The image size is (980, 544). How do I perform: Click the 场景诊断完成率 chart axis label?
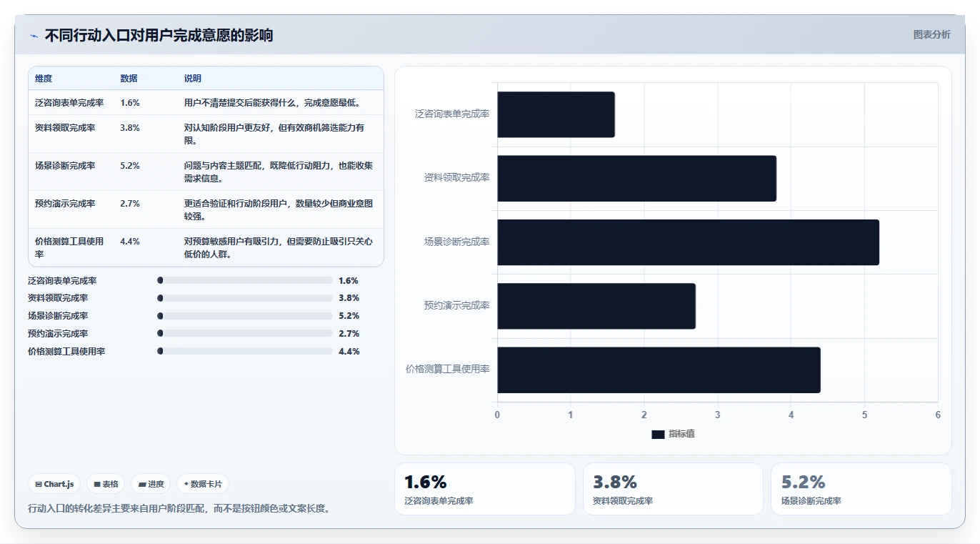pos(456,242)
